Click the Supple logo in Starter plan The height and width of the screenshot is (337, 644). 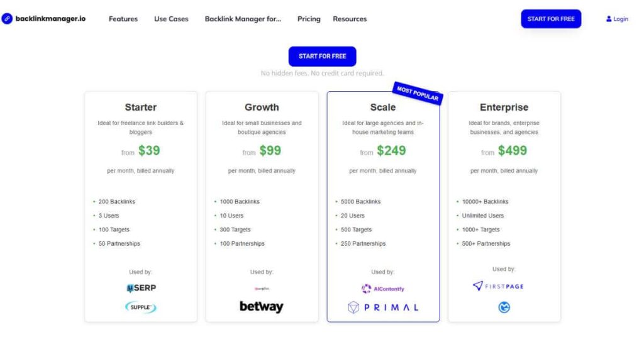[x=141, y=307]
